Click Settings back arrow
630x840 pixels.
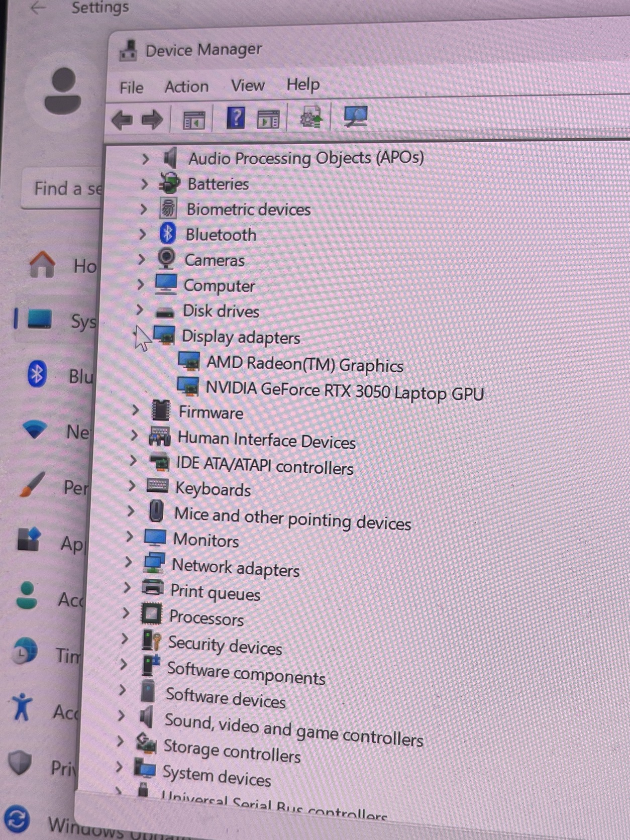[38, 8]
